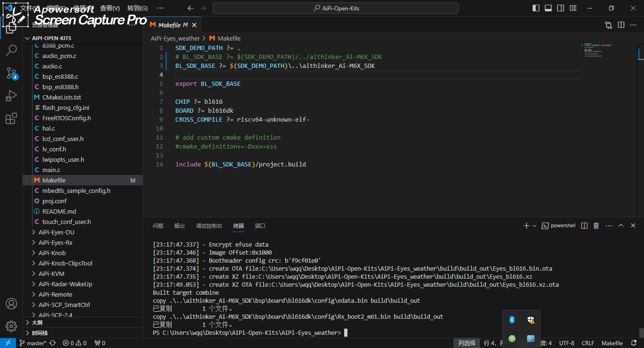
Task: Kill the terminal with trash icon
Action: click(x=596, y=226)
